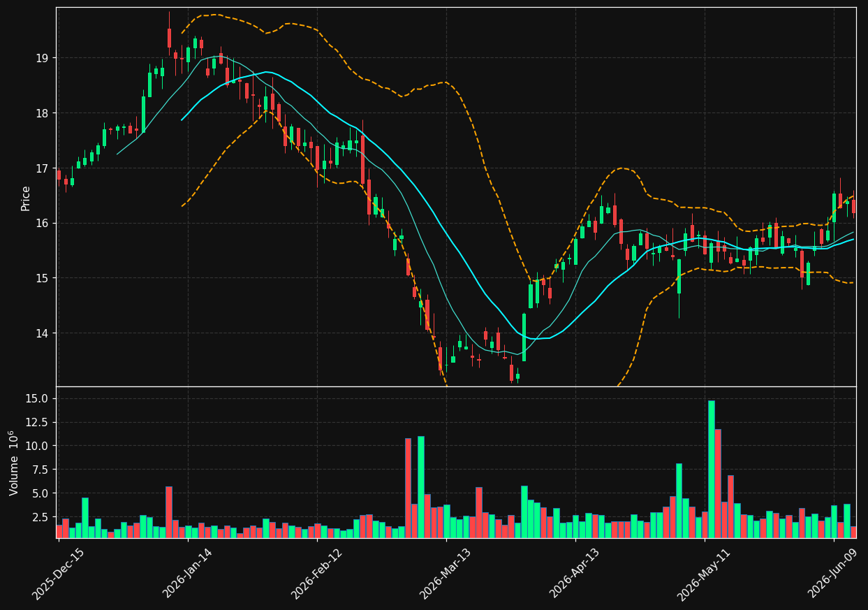Click volume tick label 7.5
This screenshot has width=868, height=610.
point(41,470)
